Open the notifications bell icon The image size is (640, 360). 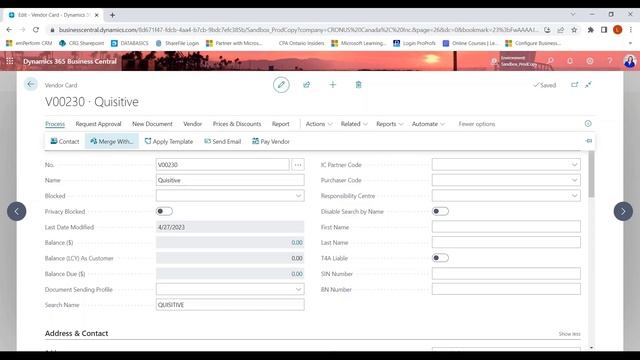coord(570,61)
